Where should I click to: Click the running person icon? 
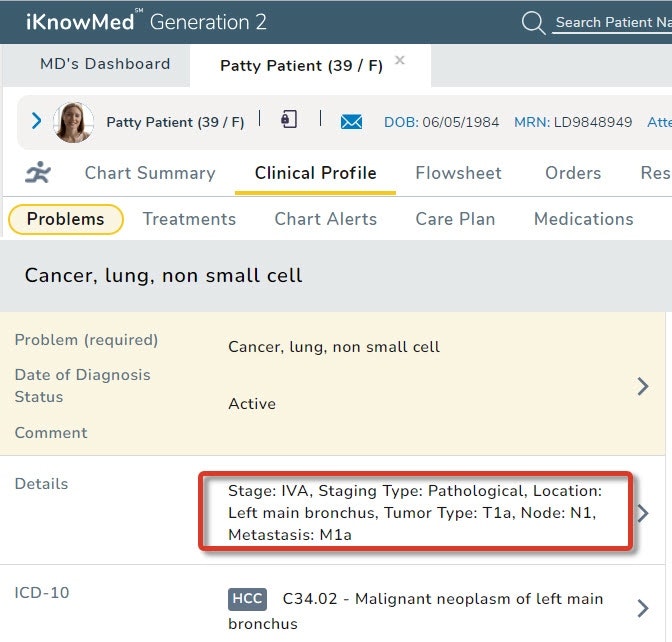[x=39, y=173]
